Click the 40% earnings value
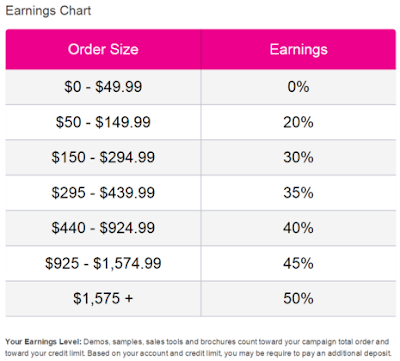The image size is (400, 361). click(x=298, y=228)
